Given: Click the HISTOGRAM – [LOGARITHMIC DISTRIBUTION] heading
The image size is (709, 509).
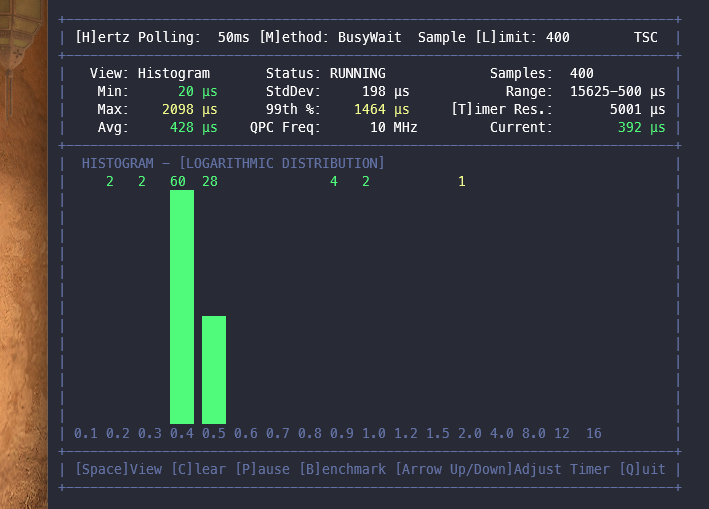Looking at the screenshot, I should [233, 163].
